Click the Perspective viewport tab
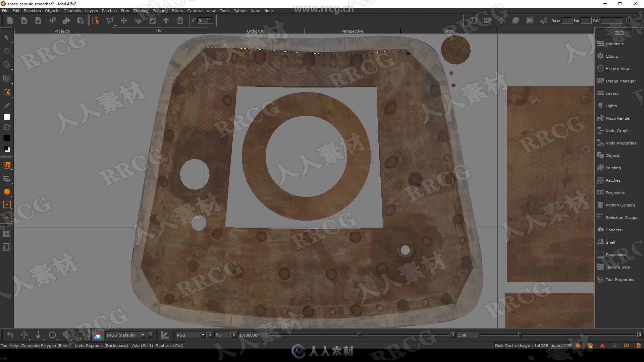644x362 pixels. (x=353, y=31)
